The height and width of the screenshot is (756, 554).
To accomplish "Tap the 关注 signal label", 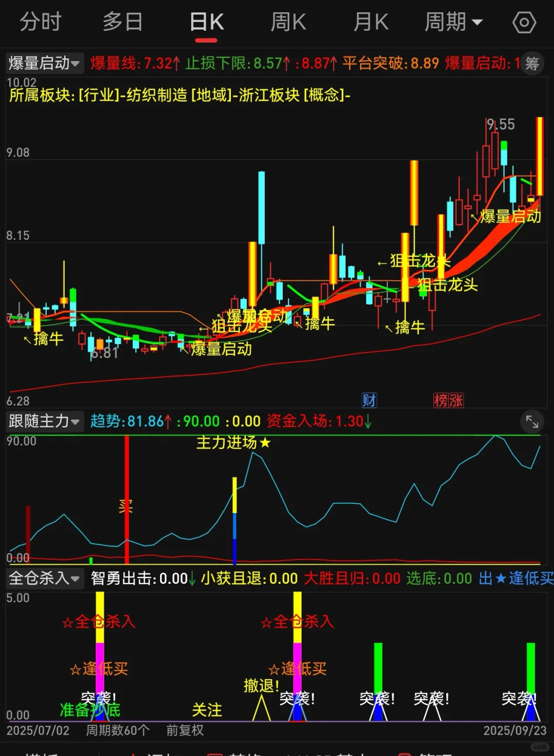I will coord(207,710).
